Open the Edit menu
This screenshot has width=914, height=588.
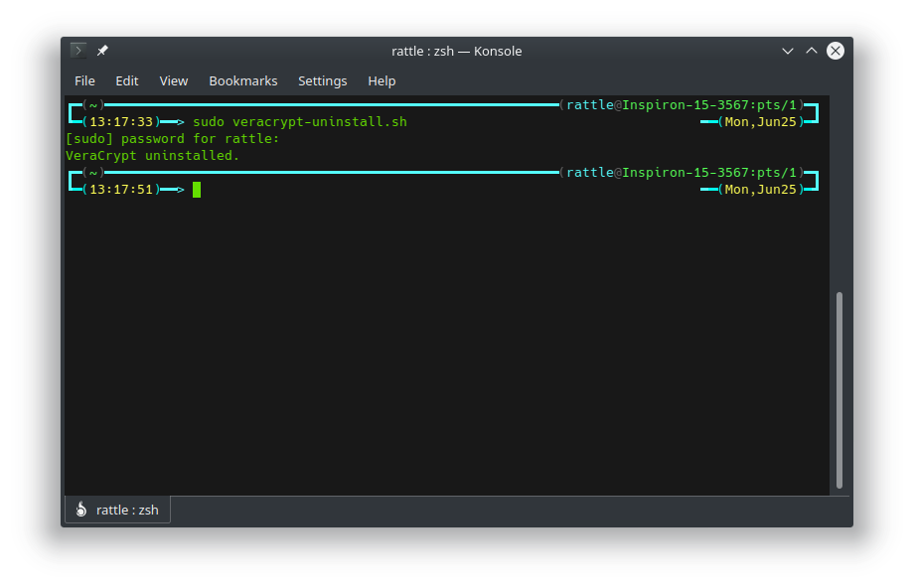click(126, 81)
